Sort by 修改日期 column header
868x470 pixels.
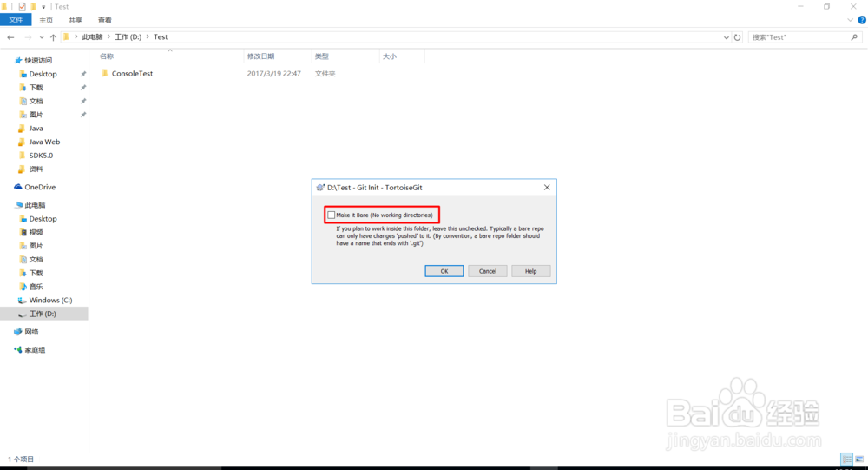[x=260, y=56]
